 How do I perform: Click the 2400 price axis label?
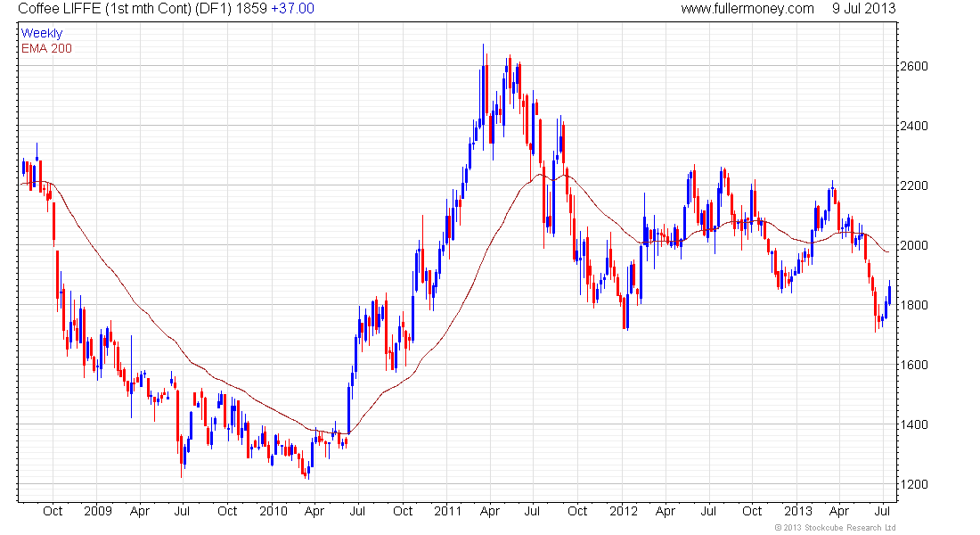(914, 126)
